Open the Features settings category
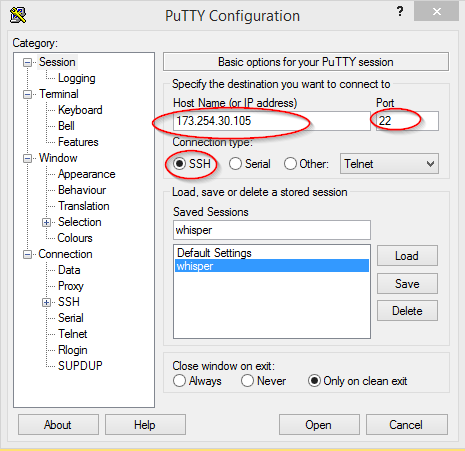The width and height of the screenshot is (465, 451). (78, 142)
